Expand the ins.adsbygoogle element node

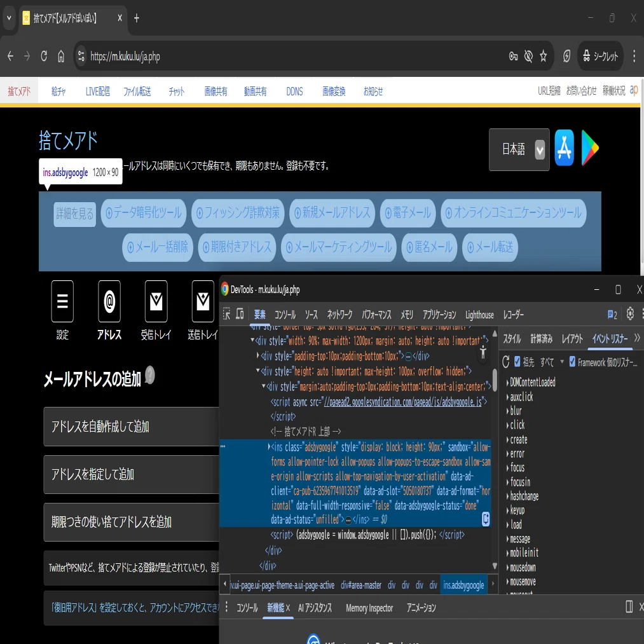(x=269, y=447)
